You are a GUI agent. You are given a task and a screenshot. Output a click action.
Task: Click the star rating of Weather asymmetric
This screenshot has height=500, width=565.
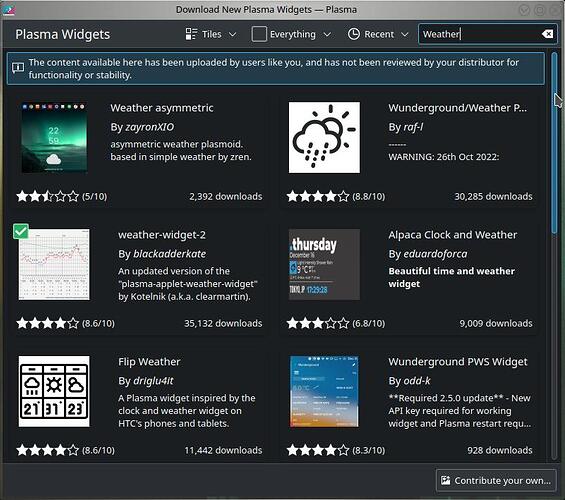[x=48, y=196]
